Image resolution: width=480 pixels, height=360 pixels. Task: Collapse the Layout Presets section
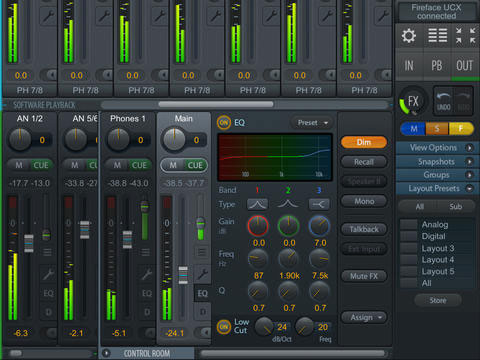437,189
